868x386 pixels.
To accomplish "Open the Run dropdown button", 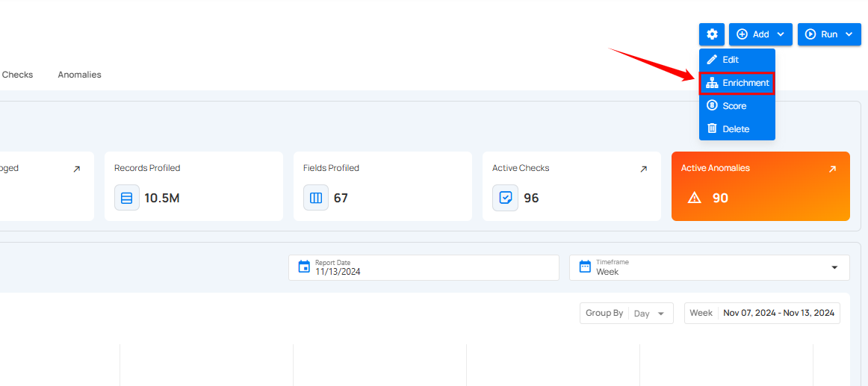I will pyautogui.click(x=828, y=34).
